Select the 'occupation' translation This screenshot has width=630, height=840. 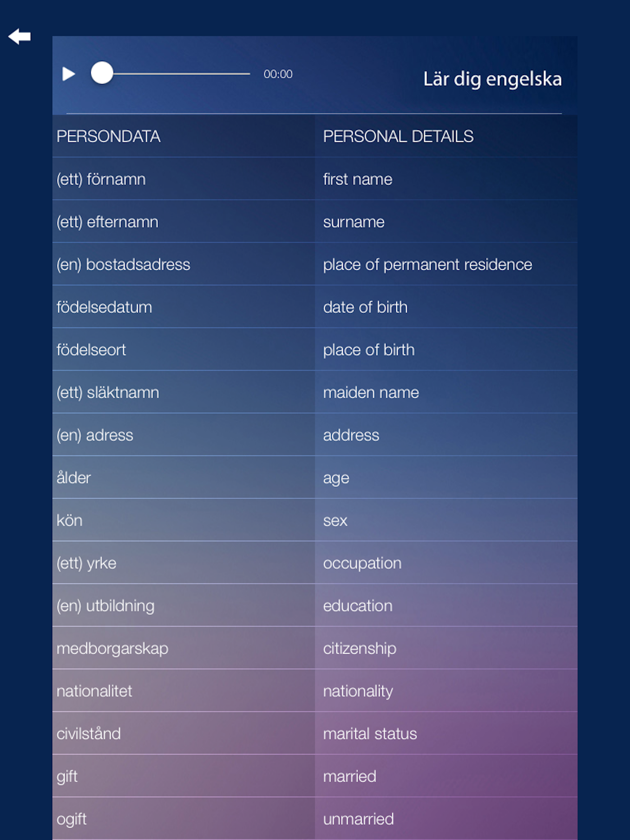[x=362, y=563]
